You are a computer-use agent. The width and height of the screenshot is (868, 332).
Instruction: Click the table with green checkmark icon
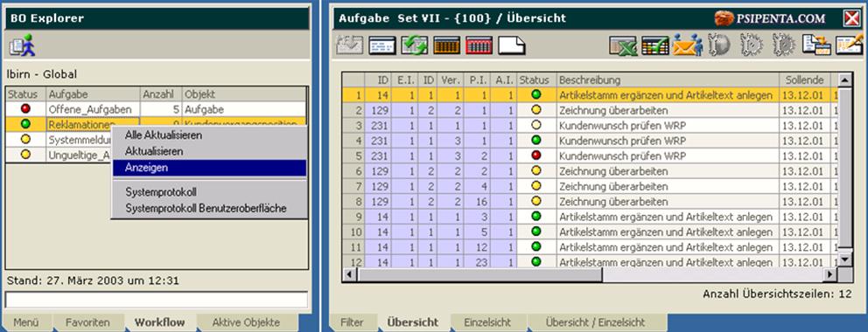pyautogui.click(x=655, y=45)
